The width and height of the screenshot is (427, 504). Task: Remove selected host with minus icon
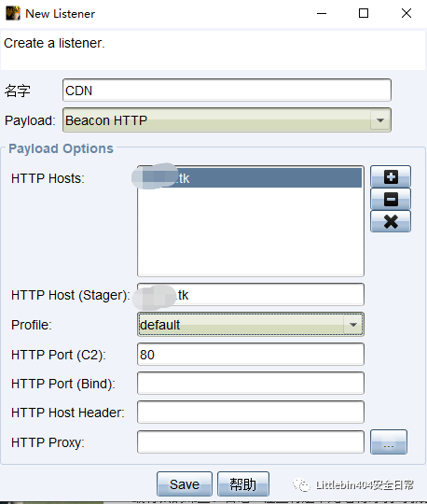391,199
